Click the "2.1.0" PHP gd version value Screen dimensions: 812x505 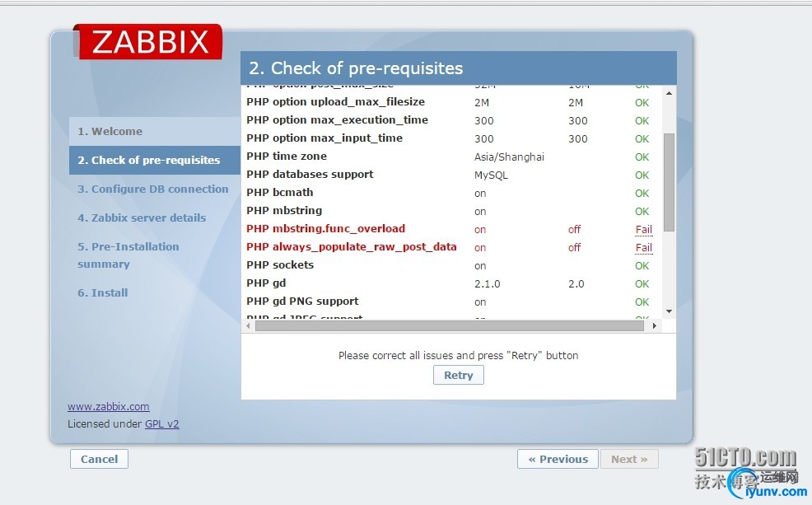coord(488,284)
